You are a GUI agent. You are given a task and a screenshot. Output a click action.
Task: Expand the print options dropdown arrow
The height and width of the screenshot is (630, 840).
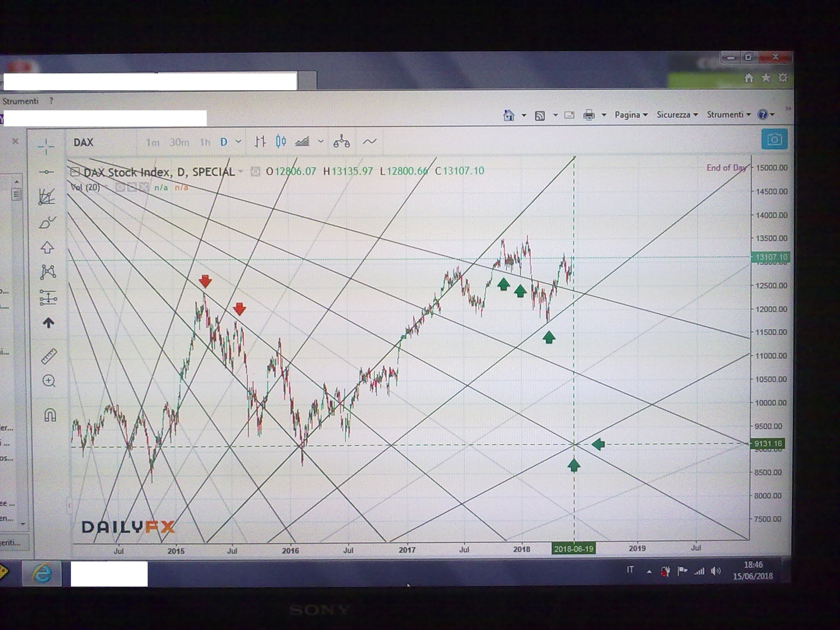604,115
